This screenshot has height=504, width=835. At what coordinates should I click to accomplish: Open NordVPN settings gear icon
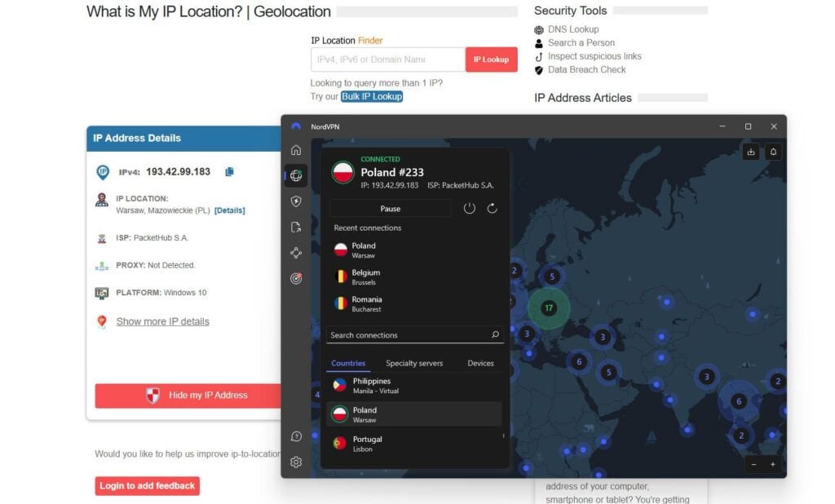296,462
